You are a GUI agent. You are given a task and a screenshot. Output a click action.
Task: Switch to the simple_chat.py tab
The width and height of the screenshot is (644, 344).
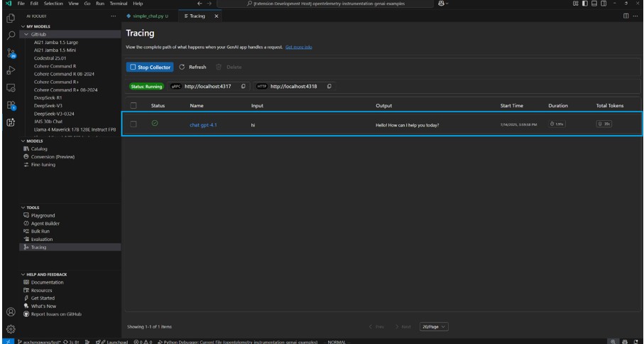[149, 16]
